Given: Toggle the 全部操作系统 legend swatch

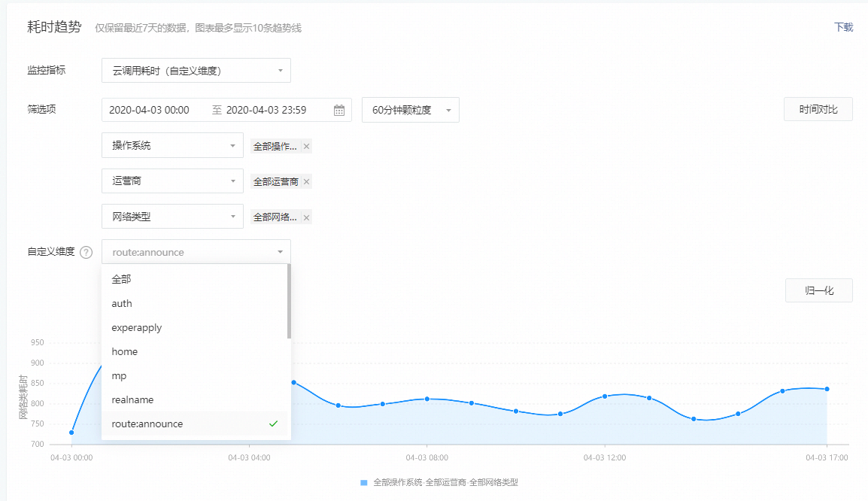Looking at the screenshot, I should [364, 483].
